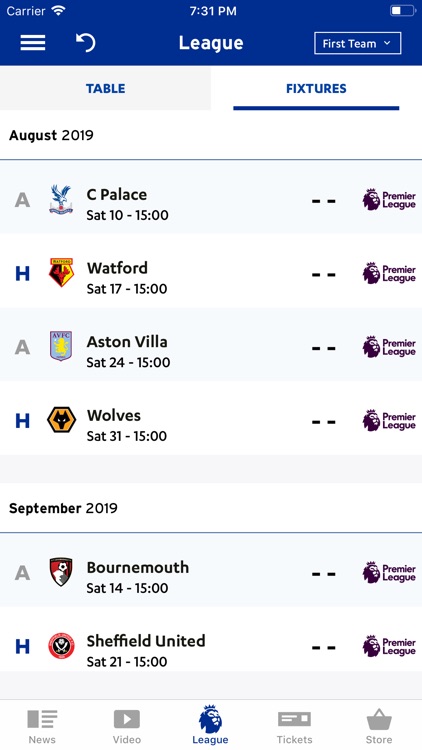This screenshot has width=422, height=750.
Task: Tap the Sheffield United badge
Action: tap(61, 646)
